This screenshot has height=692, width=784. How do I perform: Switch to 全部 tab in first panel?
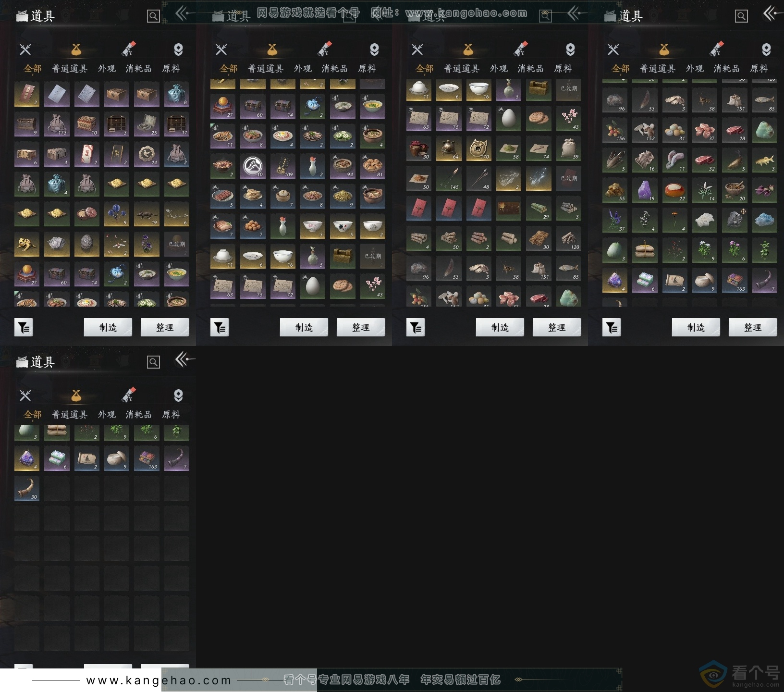(33, 69)
